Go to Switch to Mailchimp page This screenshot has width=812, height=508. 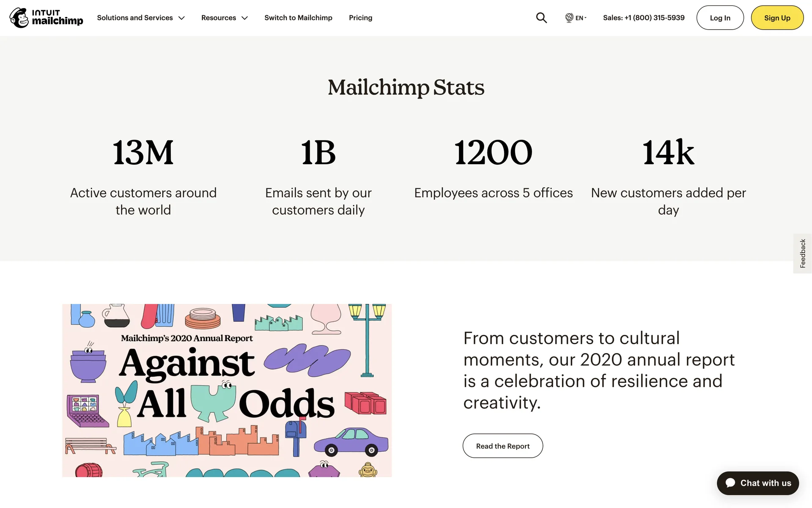click(x=298, y=18)
